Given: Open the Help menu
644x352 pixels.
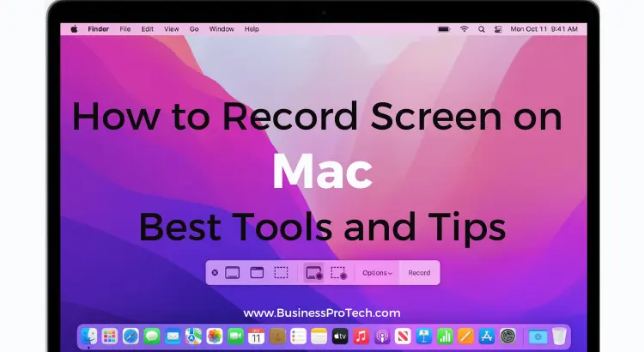Looking at the screenshot, I should click(252, 29).
